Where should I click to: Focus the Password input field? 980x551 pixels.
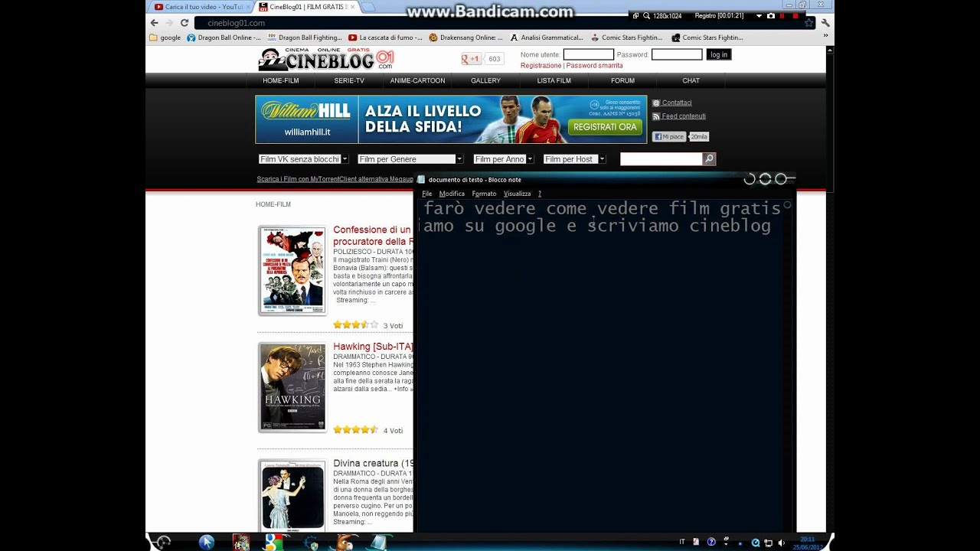(x=677, y=54)
